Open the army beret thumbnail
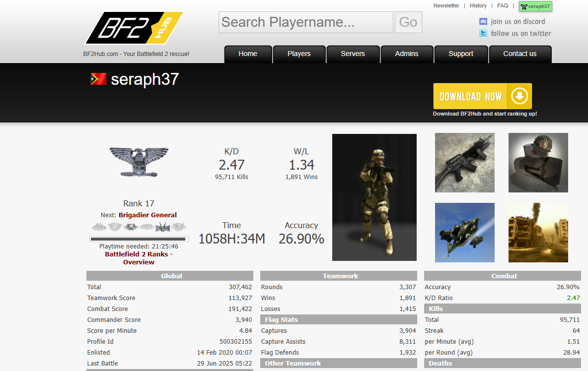The height and width of the screenshot is (371, 588). (538, 163)
